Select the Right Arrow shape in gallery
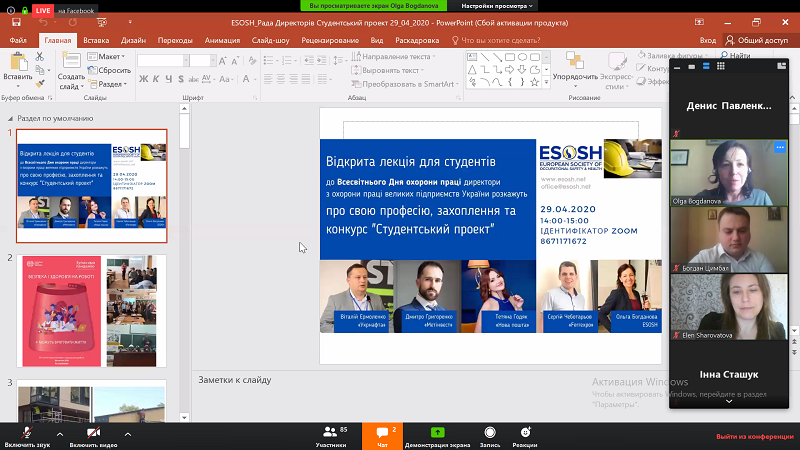Image resolution: width=800 pixels, height=450 pixels. (510, 70)
